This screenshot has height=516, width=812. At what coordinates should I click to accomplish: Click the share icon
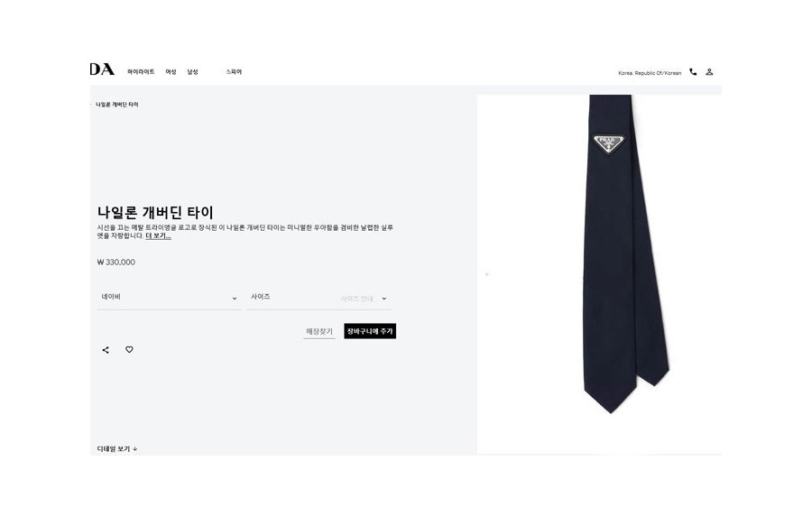106,350
